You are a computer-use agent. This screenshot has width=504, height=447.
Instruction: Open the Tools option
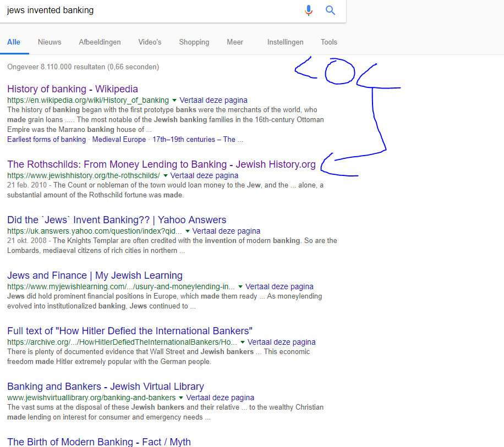329,42
